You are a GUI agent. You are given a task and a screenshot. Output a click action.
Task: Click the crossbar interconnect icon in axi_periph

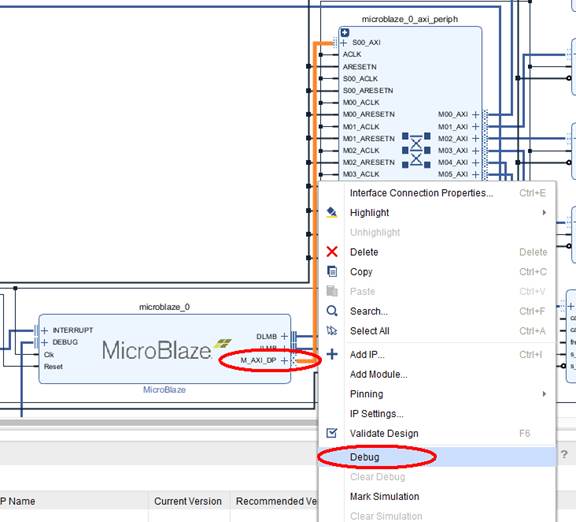tap(416, 151)
